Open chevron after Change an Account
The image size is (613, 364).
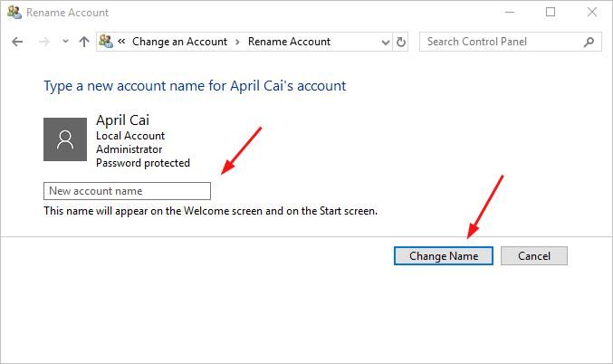coord(237,42)
